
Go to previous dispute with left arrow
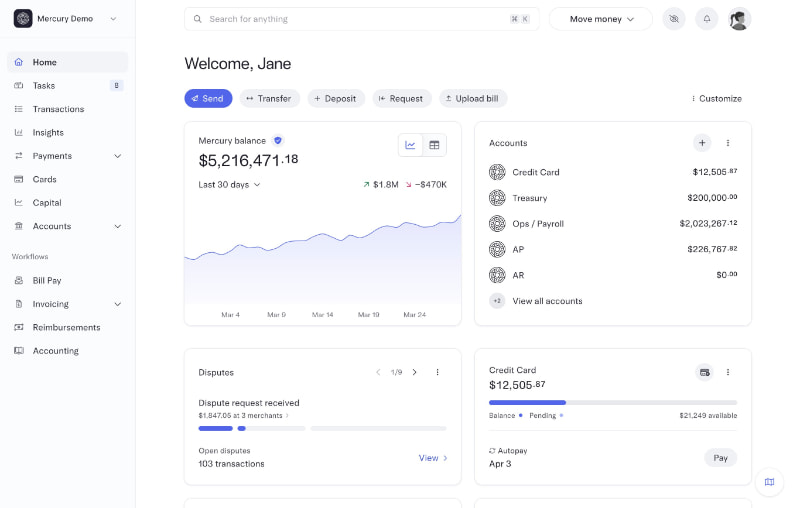(378, 372)
